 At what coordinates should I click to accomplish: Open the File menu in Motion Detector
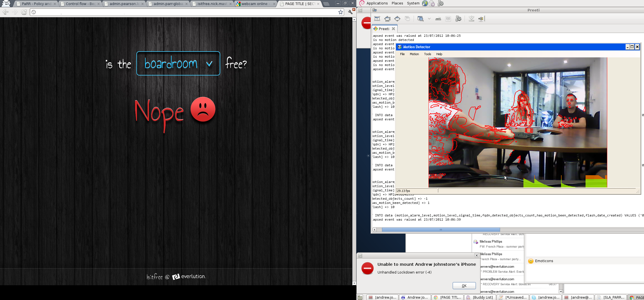(x=402, y=54)
